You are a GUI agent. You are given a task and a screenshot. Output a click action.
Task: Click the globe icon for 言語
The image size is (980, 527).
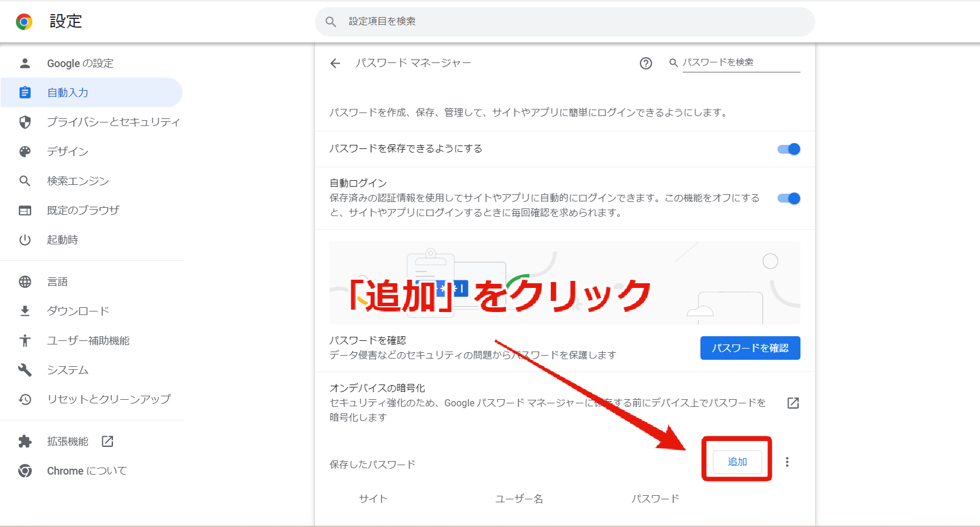(25, 281)
